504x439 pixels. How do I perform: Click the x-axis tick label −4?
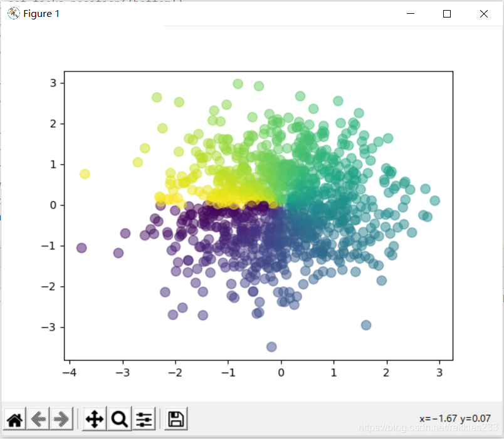pyautogui.click(x=70, y=373)
